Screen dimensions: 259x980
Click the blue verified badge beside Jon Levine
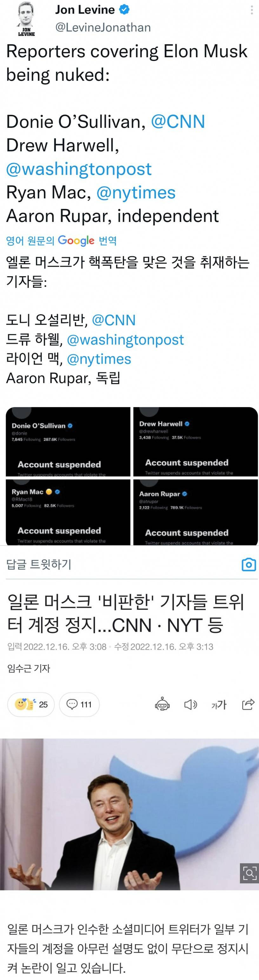coord(124,10)
